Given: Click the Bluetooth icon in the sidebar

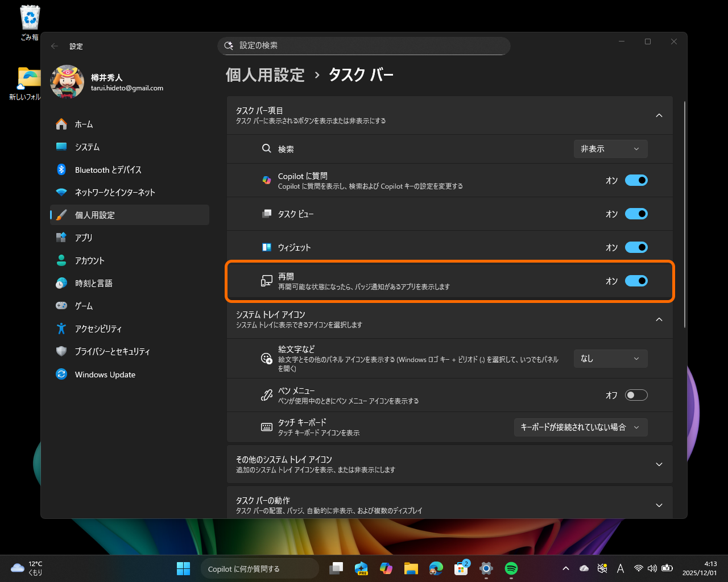Looking at the screenshot, I should 61,169.
